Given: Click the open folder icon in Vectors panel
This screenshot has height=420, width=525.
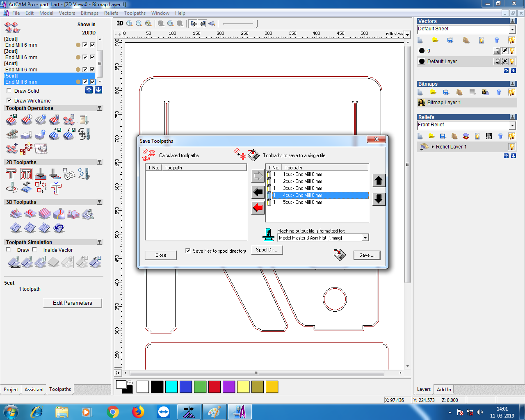Looking at the screenshot, I should click(435, 40).
